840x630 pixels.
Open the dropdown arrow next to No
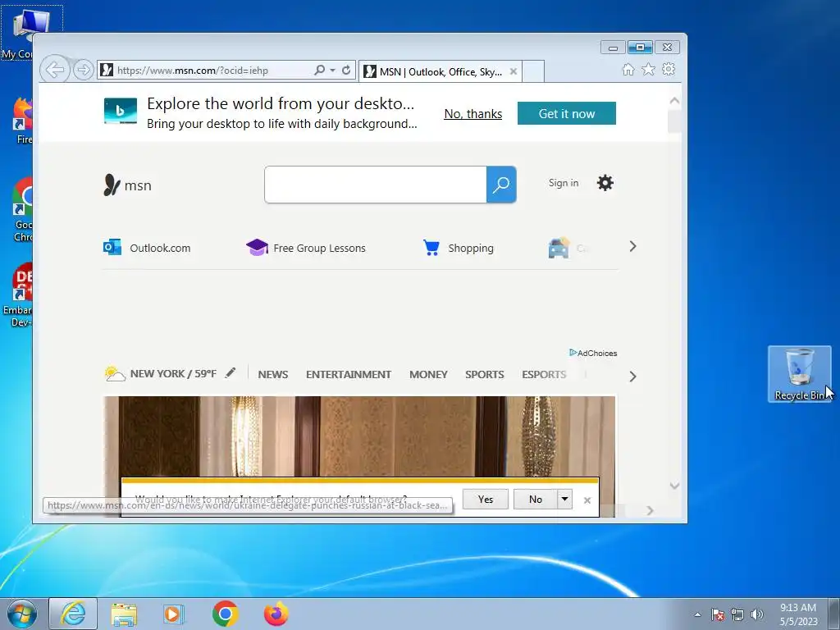(564, 500)
